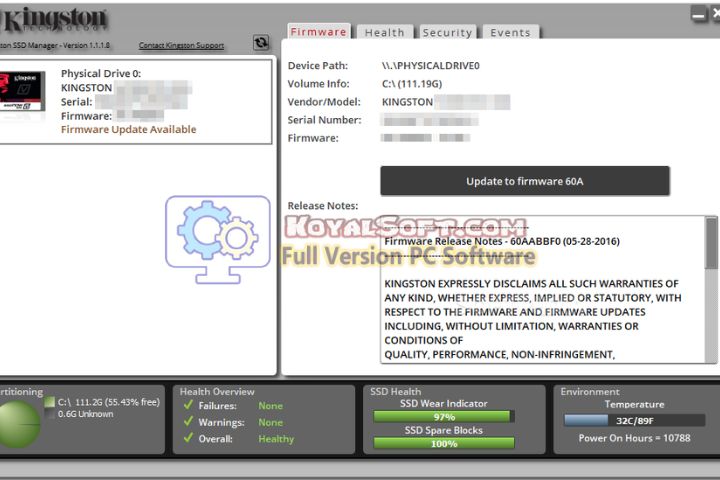Switch to the Health tab
Screen dimensions: 720x480
[x=385, y=33]
